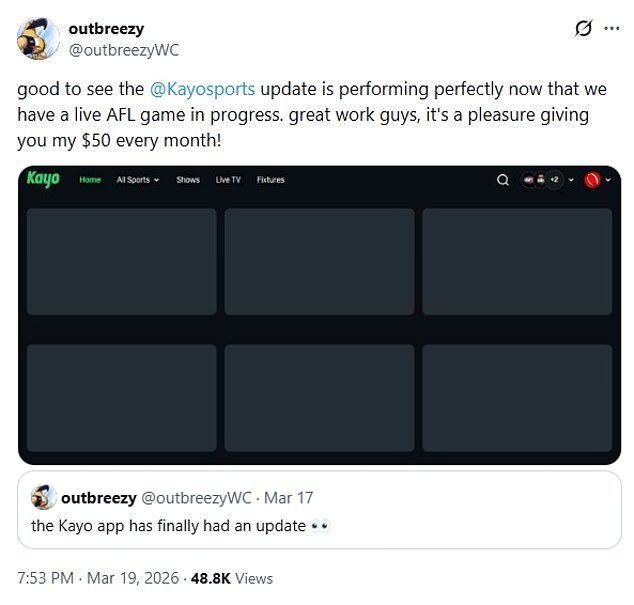Click the small avatar in the quoted tweet
634x605 pixels.
pyautogui.click(x=43, y=497)
